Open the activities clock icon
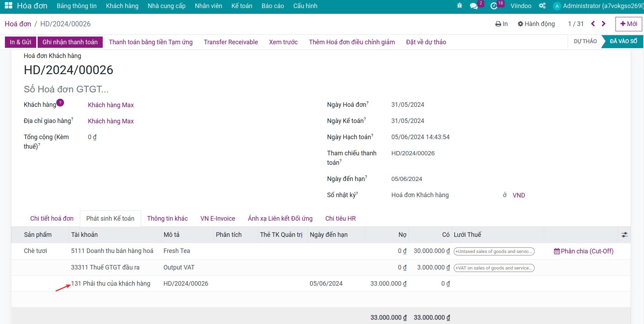The width and height of the screenshot is (644, 324). (x=494, y=6)
